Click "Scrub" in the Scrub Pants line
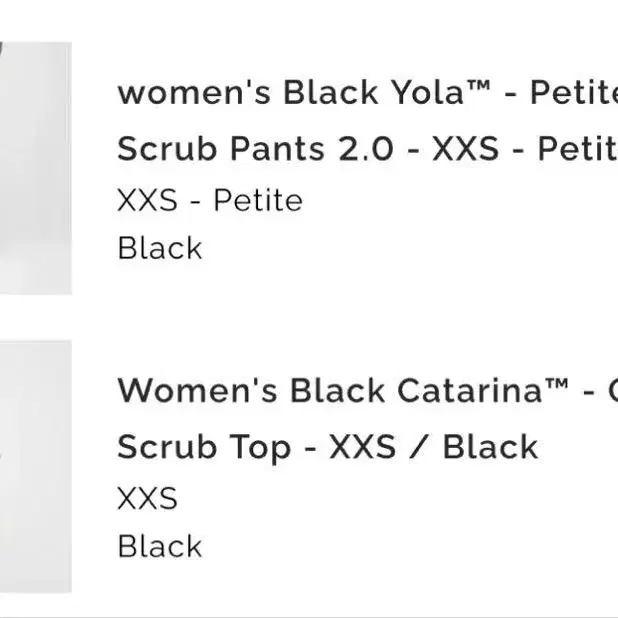The width and height of the screenshot is (618, 618). tap(167, 149)
